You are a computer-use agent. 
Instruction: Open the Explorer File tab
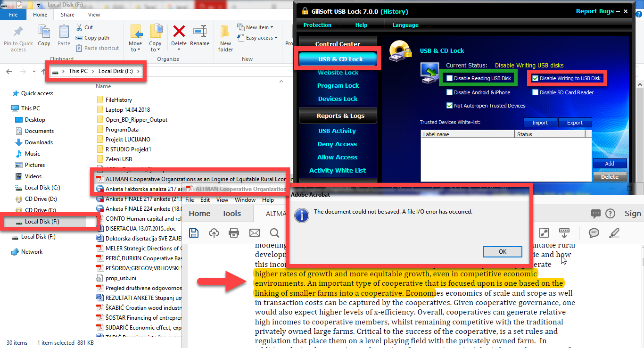[x=13, y=15]
